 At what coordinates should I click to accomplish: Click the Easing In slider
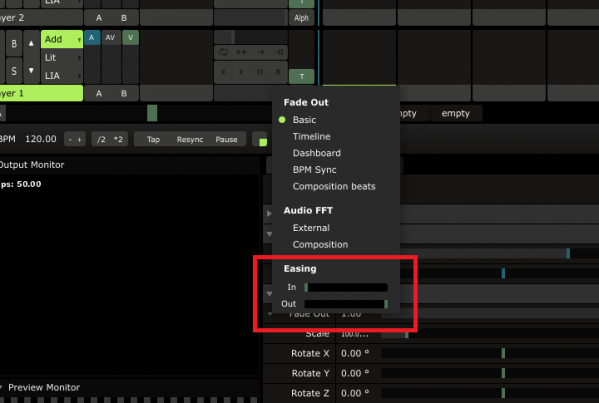click(346, 287)
